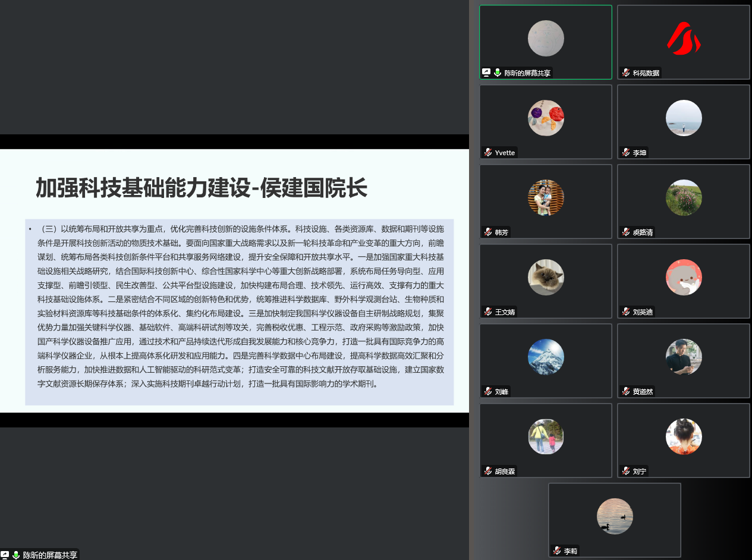This screenshot has width=752, height=560.
Task: Click the muted mic icon beside 黄道然
Action: click(625, 392)
